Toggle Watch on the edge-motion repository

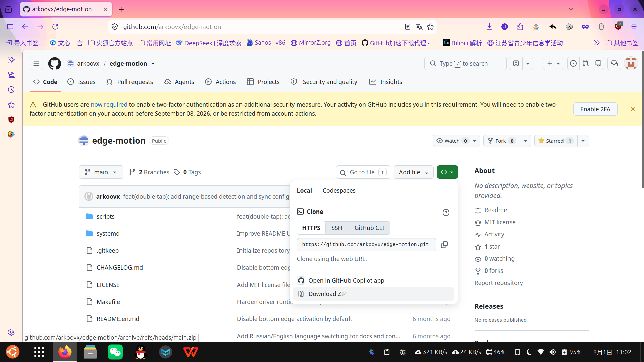pos(451,141)
